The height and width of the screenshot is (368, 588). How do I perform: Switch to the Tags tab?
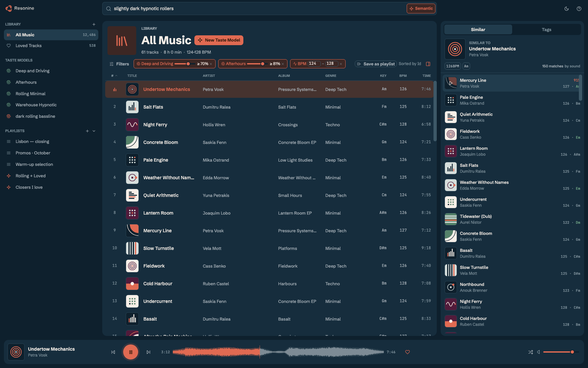pyautogui.click(x=547, y=30)
